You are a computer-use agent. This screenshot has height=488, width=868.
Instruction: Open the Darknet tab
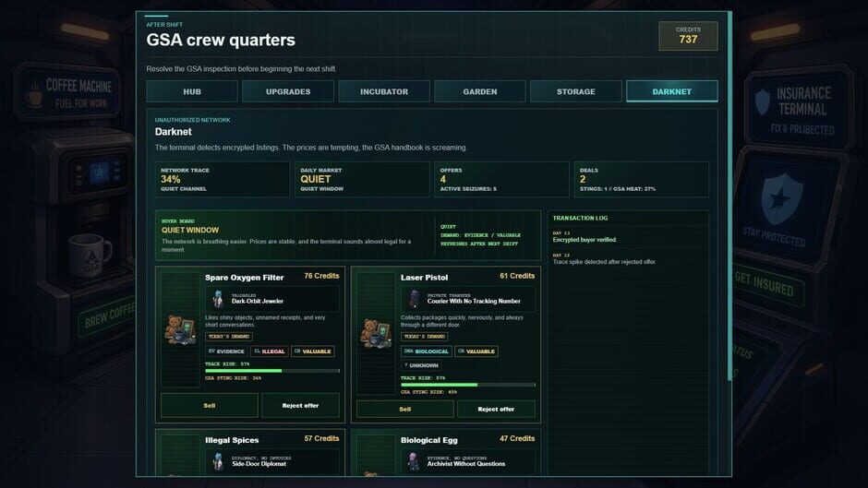point(671,91)
